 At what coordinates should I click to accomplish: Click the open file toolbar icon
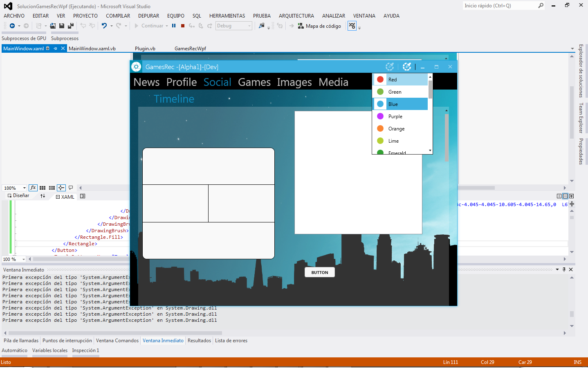pyautogui.click(x=53, y=26)
